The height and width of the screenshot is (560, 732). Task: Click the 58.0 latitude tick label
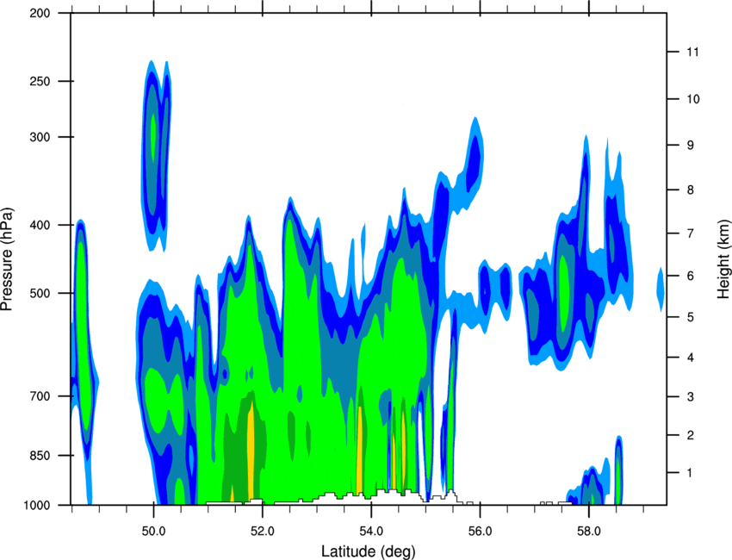point(589,532)
